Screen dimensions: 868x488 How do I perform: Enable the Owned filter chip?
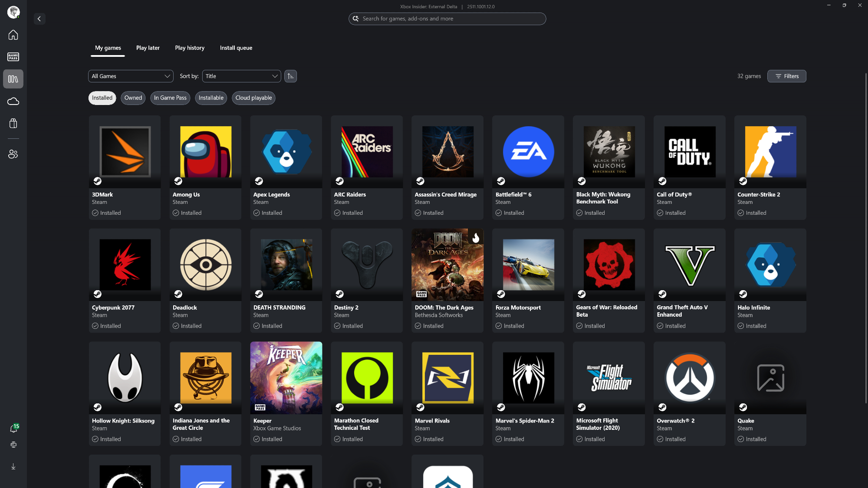pos(133,98)
